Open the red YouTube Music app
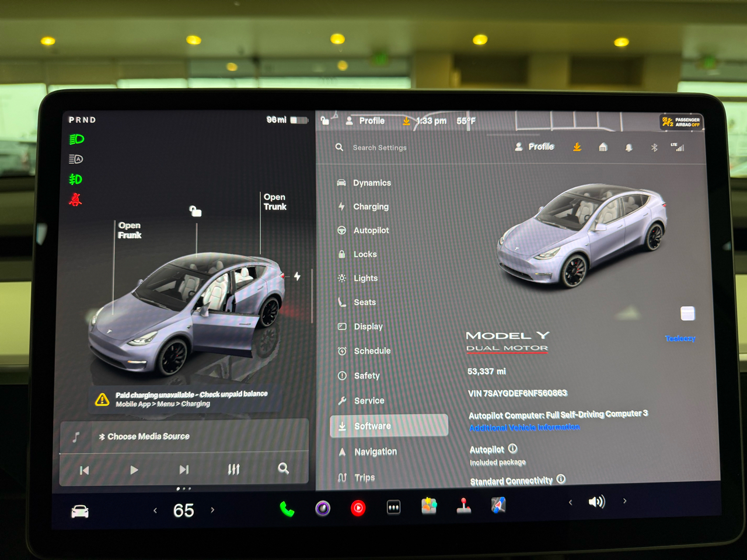The height and width of the screenshot is (560, 747). pyautogui.click(x=358, y=508)
